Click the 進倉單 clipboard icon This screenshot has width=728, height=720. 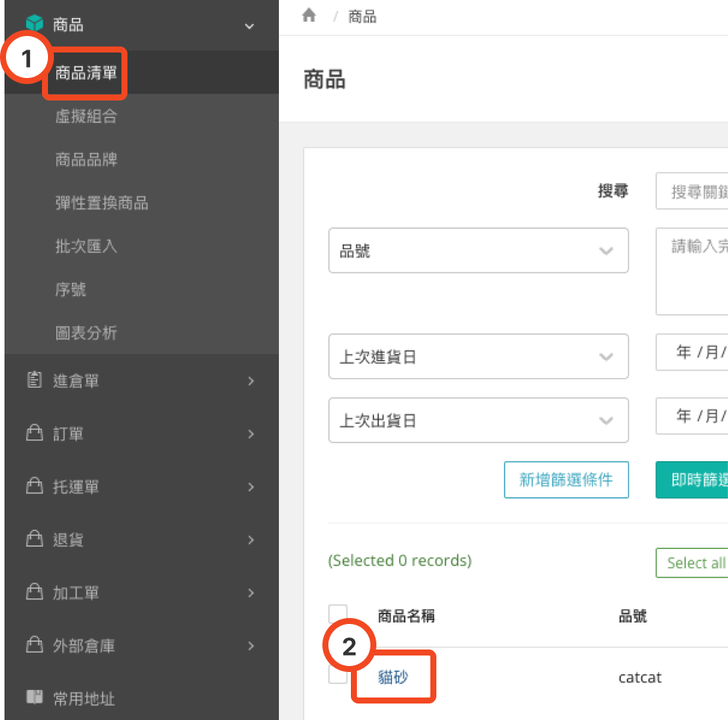pos(34,381)
